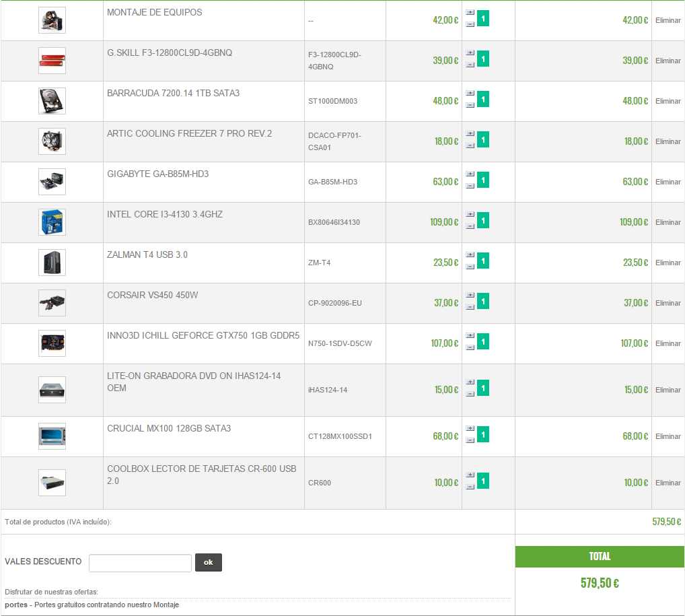The height and width of the screenshot is (616, 685).
Task: Open product name ZALMAN T4 USB 3.0
Action: pyautogui.click(x=147, y=254)
